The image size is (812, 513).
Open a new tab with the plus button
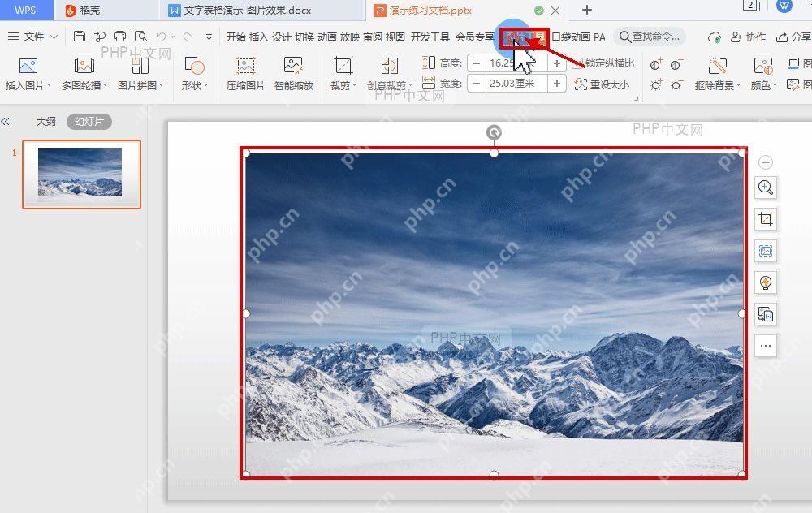(x=587, y=10)
